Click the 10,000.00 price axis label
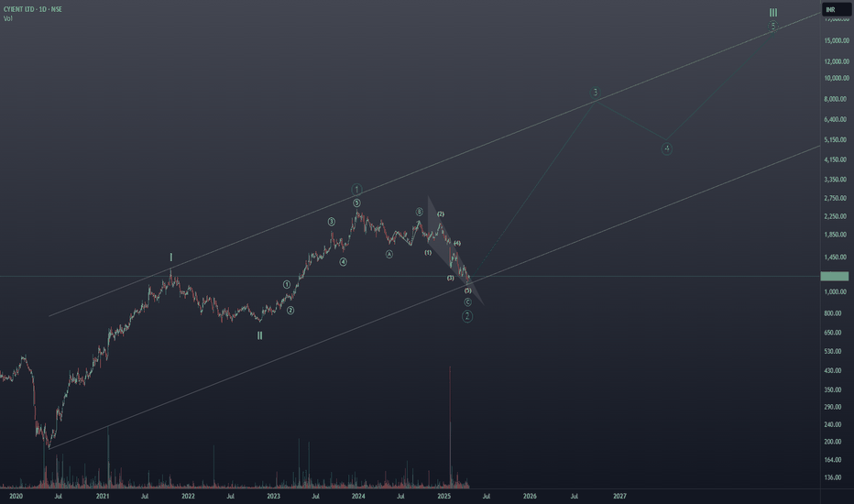The height and width of the screenshot is (504, 854). [x=837, y=78]
